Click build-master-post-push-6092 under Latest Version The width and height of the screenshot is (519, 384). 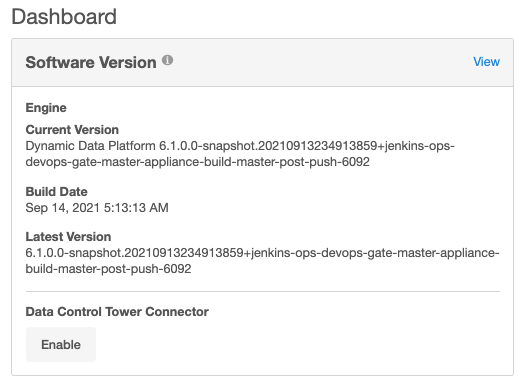click(x=108, y=269)
